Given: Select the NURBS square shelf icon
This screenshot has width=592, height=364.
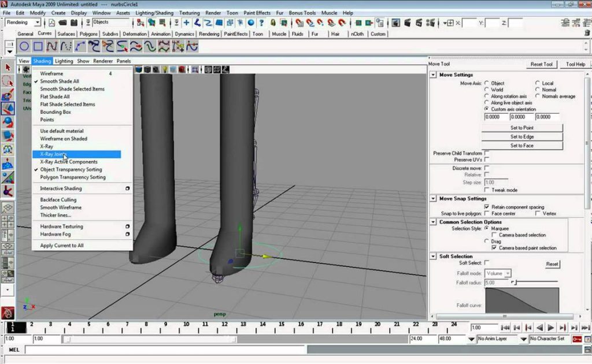Looking at the screenshot, I should (x=38, y=46).
